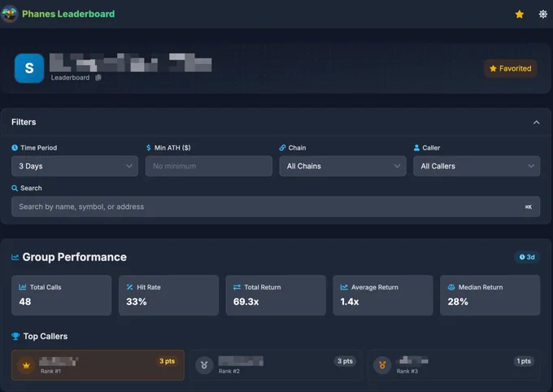
Task: Click the bar chart icon in Total Calls
Action: click(23, 287)
